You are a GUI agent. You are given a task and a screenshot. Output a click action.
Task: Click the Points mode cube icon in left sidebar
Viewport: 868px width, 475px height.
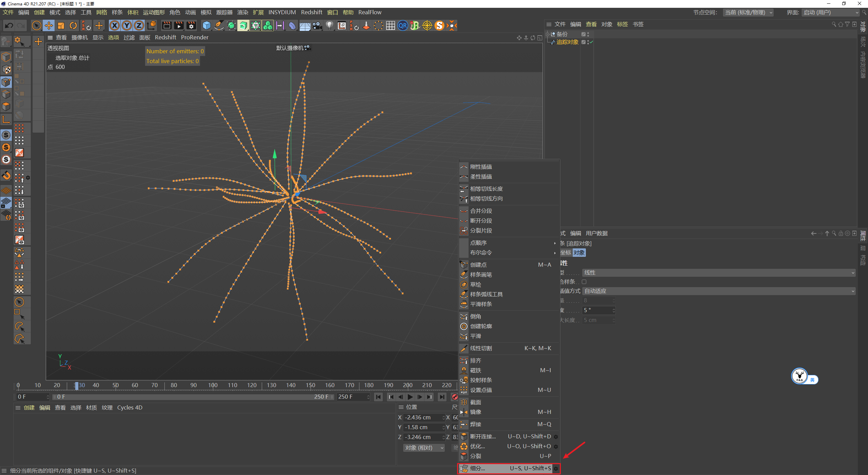6,82
